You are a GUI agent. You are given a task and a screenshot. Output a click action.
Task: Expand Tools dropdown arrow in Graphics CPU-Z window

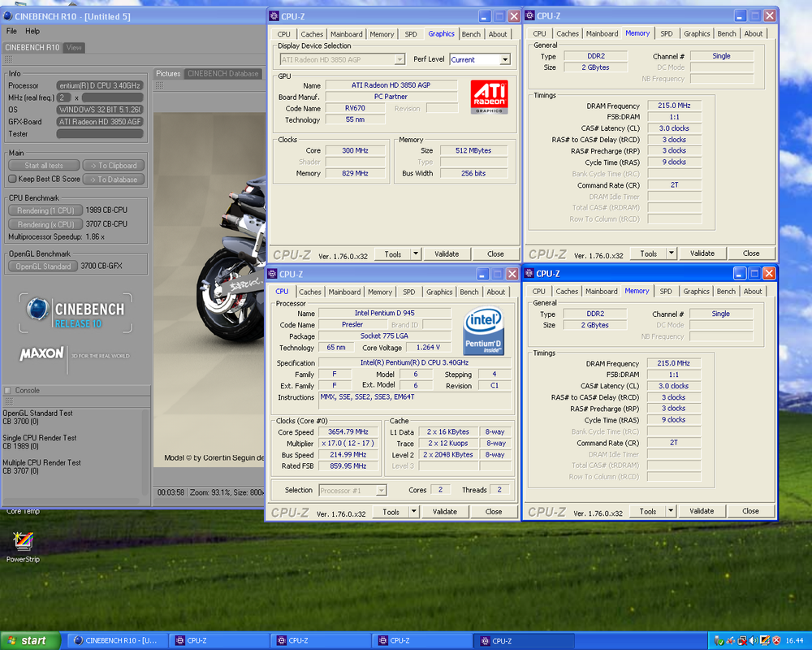pyautogui.click(x=415, y=254)
